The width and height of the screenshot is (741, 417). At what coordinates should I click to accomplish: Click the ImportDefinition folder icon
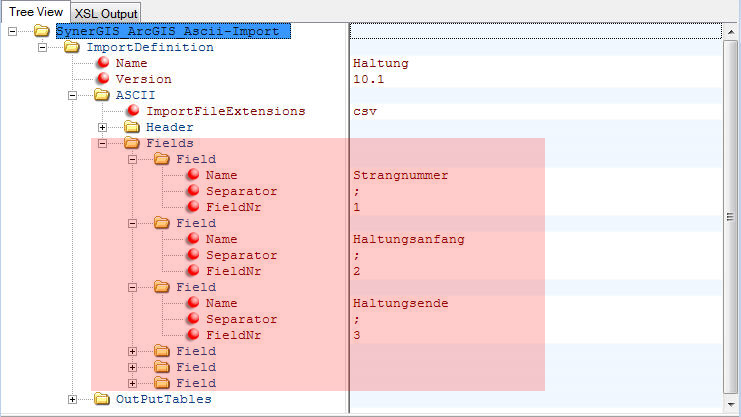click(x=72, y=47)
